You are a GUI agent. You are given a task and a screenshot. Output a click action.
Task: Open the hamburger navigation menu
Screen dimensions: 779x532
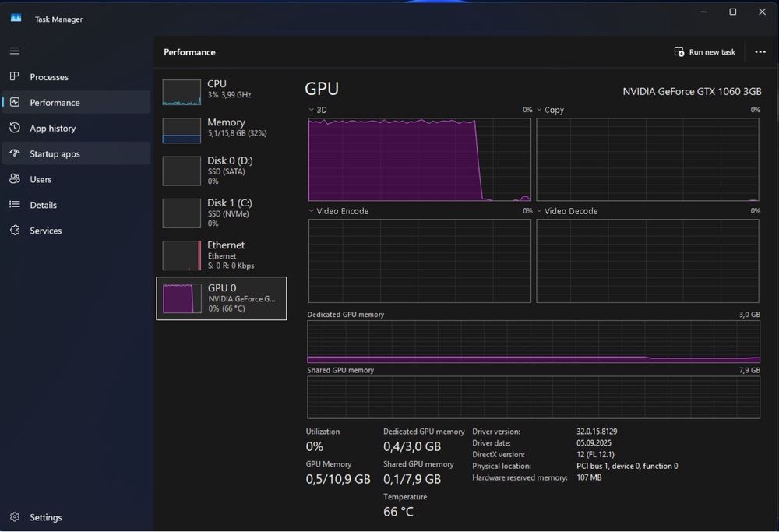tap(15, 51)
